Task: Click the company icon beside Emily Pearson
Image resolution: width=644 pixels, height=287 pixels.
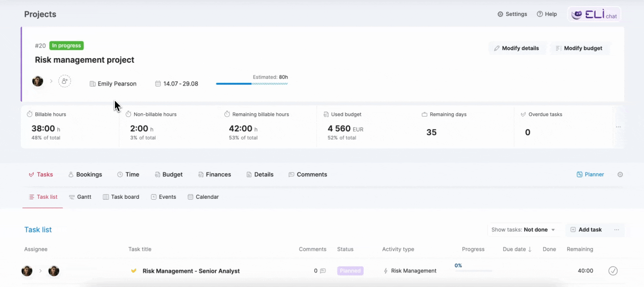Action: (x=93, y=84)
